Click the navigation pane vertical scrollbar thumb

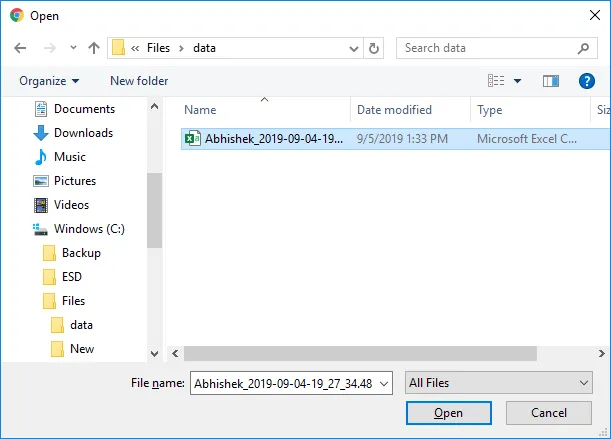point(154,210)
